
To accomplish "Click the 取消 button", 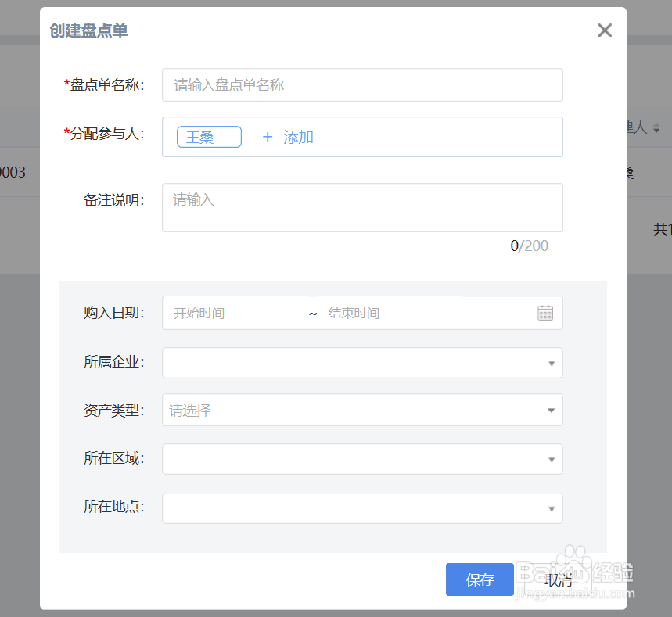I will pos(558,579).
